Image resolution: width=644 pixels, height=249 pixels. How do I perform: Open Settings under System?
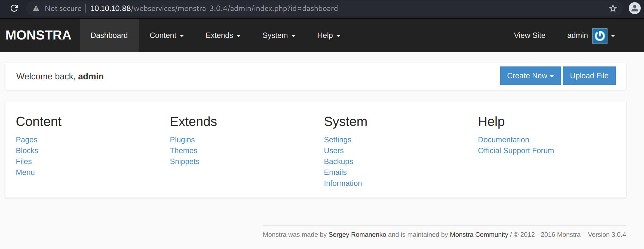338,140
